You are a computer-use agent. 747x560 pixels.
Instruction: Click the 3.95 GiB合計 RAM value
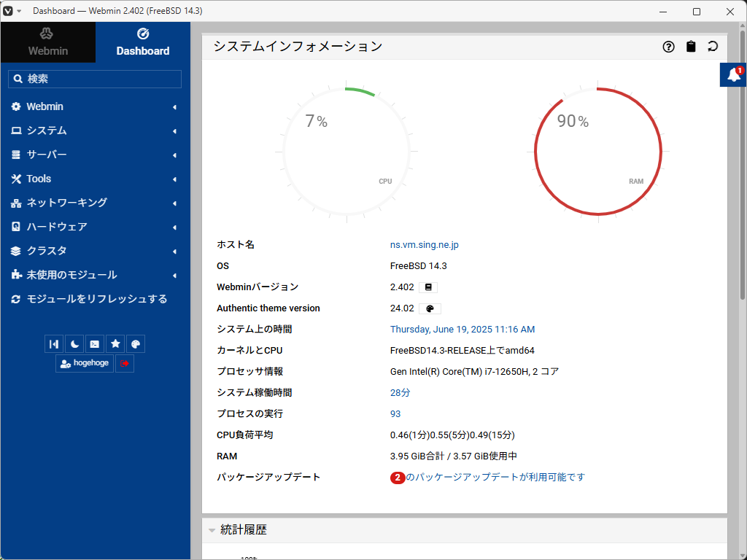(x=454, y=456)
